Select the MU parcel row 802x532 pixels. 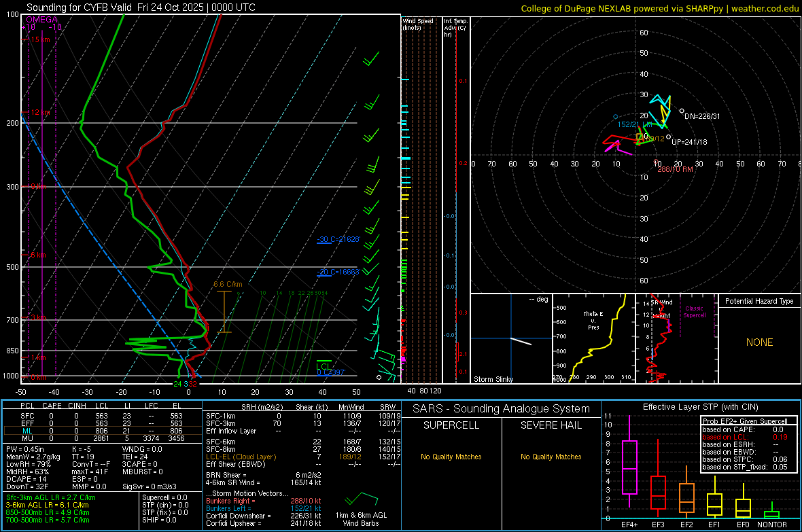pyautogui.click(x=102, y=438)
